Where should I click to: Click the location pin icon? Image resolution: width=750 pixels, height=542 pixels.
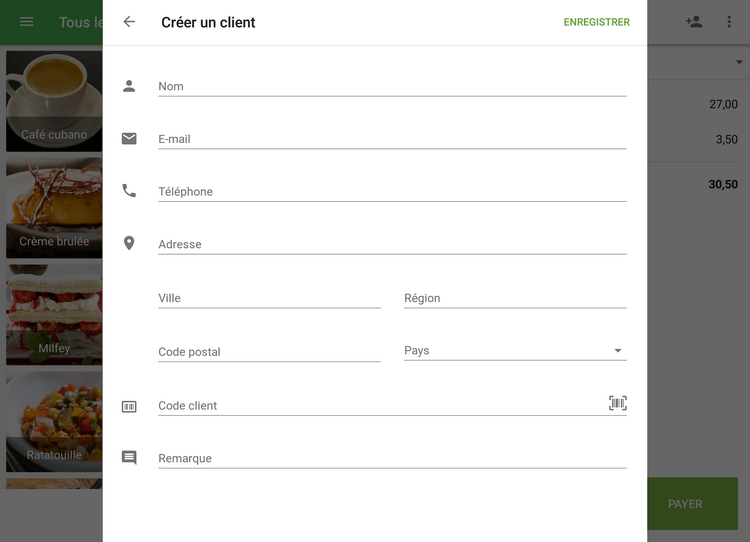129,243
